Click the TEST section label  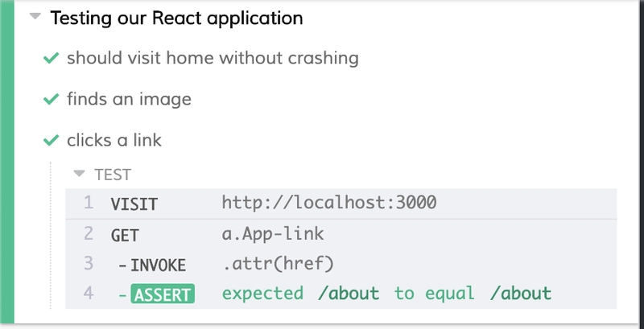(113, 174)
